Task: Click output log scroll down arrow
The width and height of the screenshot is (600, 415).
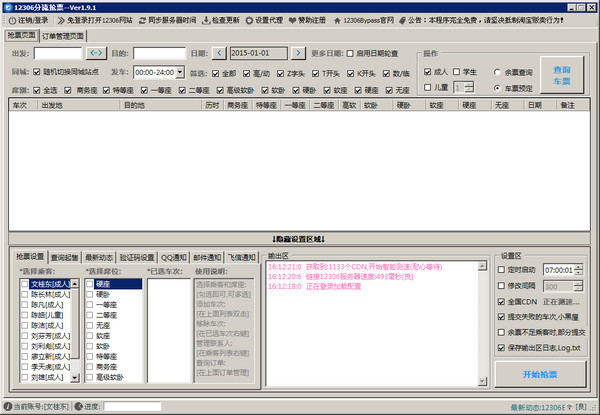Action: (483, 381)
